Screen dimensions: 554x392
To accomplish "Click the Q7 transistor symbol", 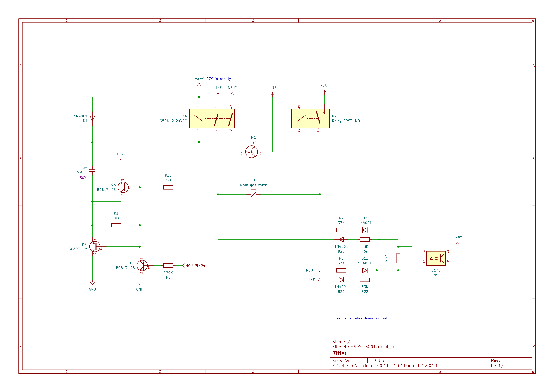I will (142, 266).
